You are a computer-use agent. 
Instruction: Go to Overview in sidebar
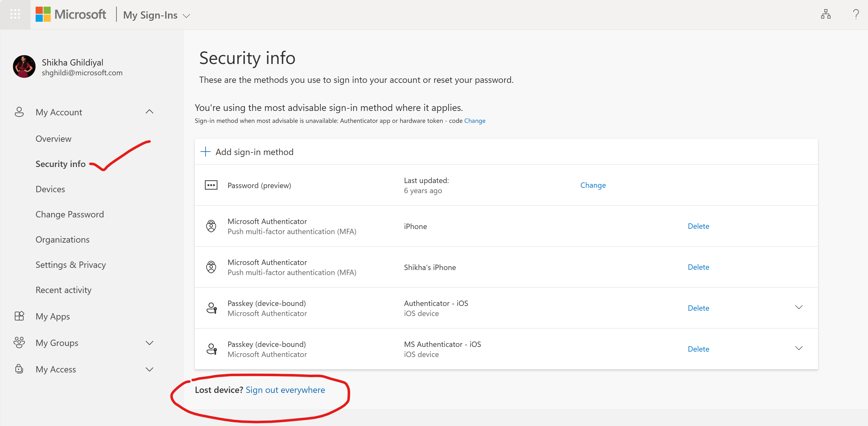pyautogui.click(x=54, y=139)
